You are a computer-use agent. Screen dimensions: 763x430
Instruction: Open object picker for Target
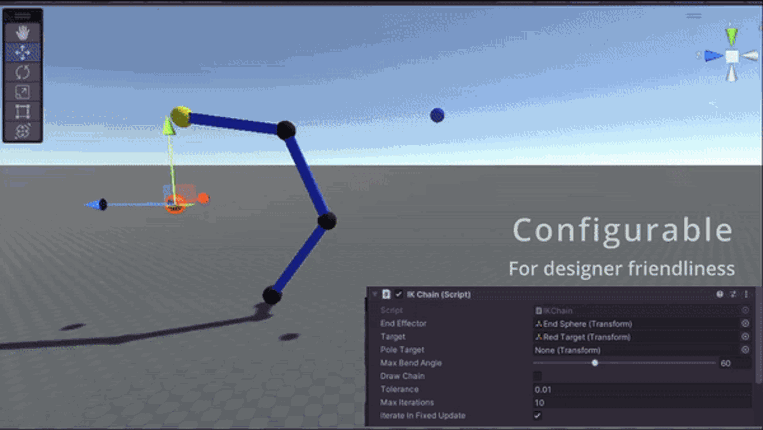coord(745,337)
